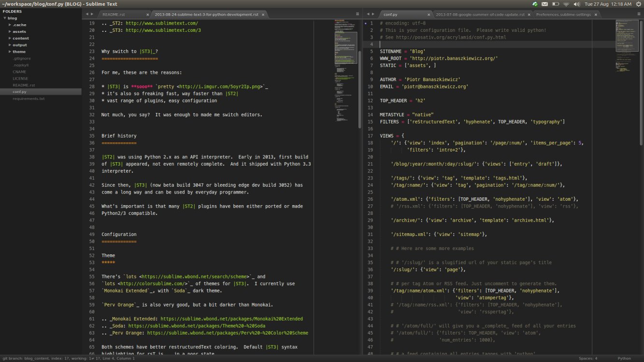Click the left pane previous-tab arrow

coord(87,14)
